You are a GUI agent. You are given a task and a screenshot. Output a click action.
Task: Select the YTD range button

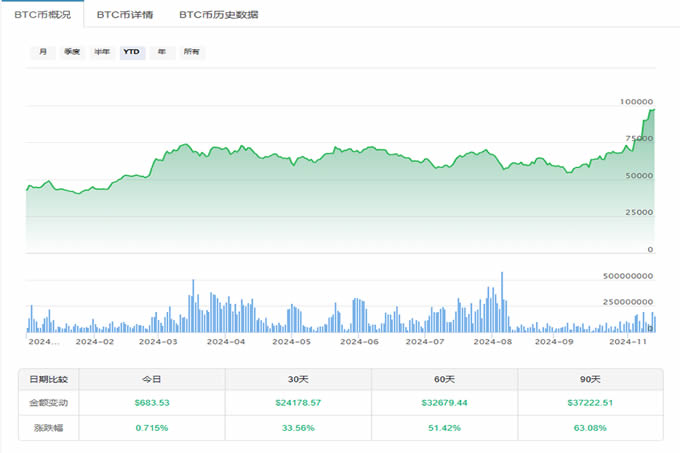(131, 52)
